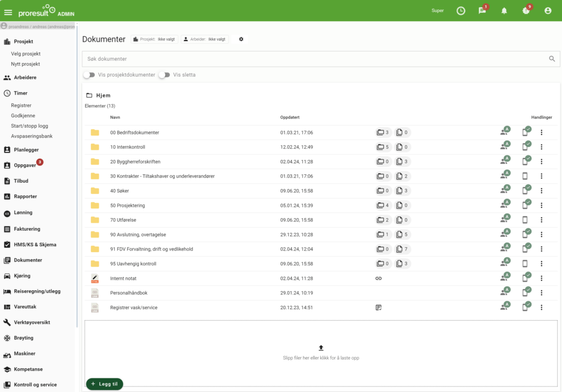
Task: Open Personalhåndbok document
Action: [x=128, y=293]
